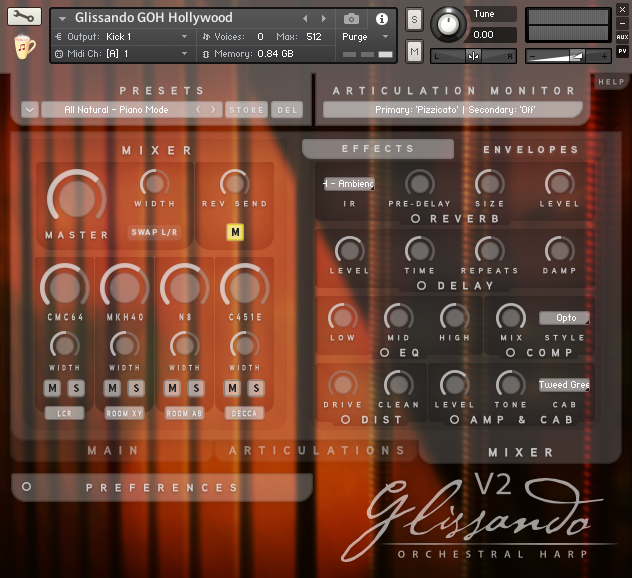Adjust the Tune knob
Image resolution: width=632 pixels, height=578 pixels.
[x=448, y=24]
